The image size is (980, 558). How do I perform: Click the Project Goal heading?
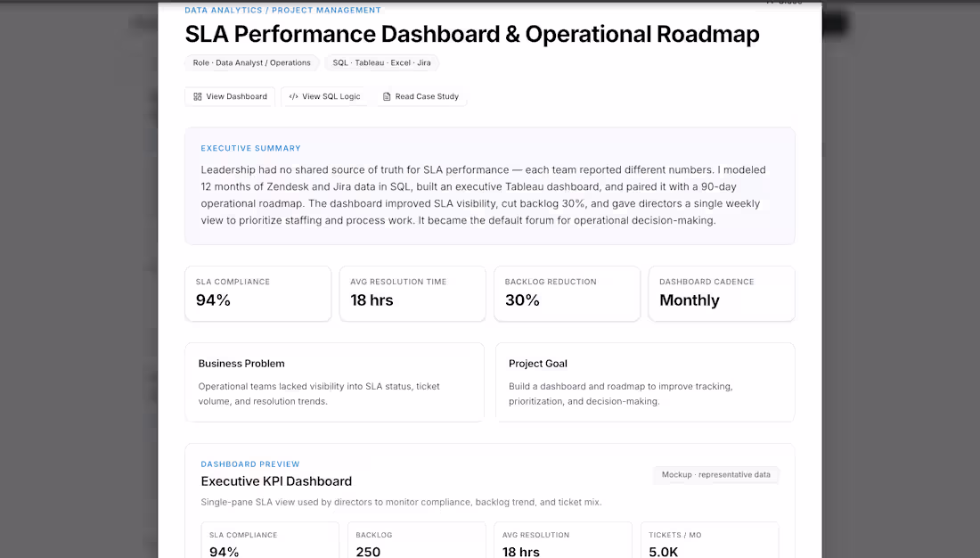(x=537, y=364)
